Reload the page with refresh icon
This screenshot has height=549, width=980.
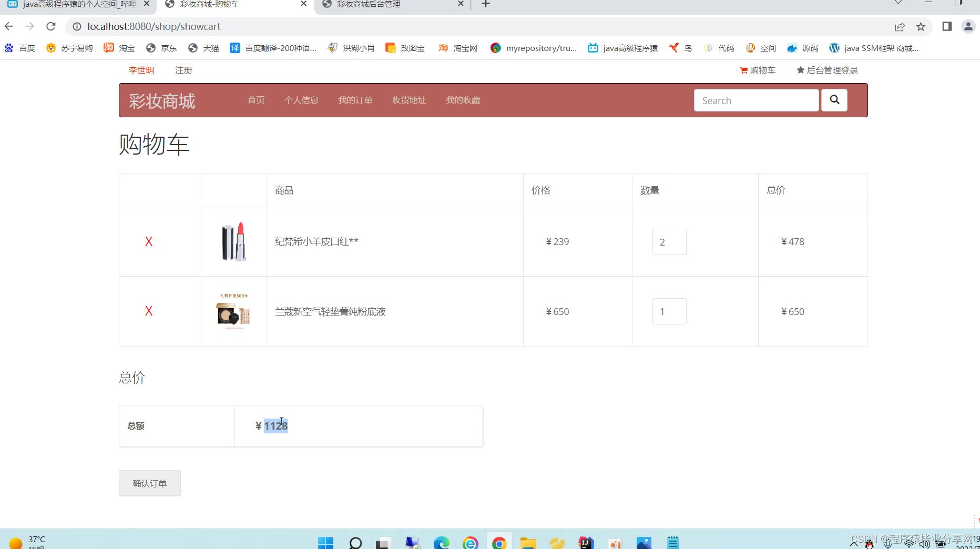(x=50, y=26)
